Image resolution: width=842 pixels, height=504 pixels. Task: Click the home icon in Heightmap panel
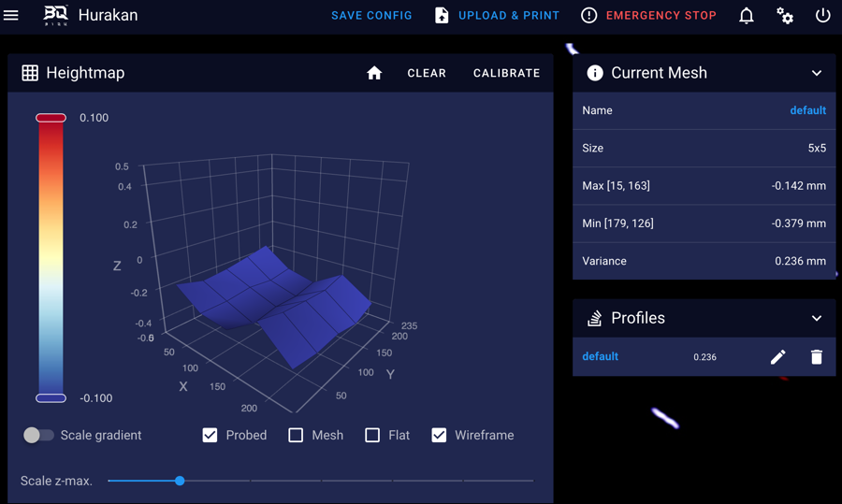(x=374, y=73)
